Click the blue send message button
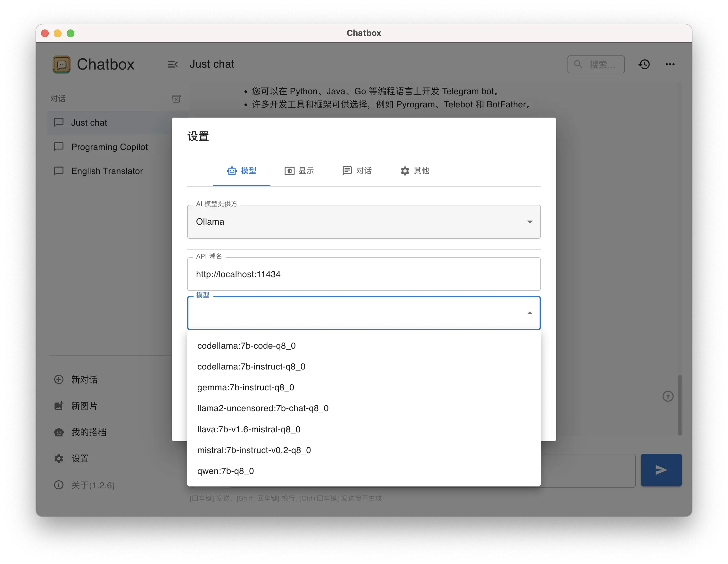Image resolution: width=728 pixels, height=564 pixels. pos(661,470)
